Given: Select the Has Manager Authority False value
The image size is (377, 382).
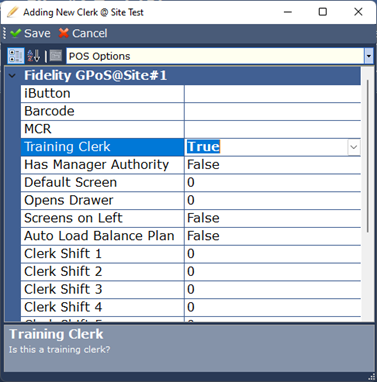Looking at the screenshot, I should click(x=272, y=165).
